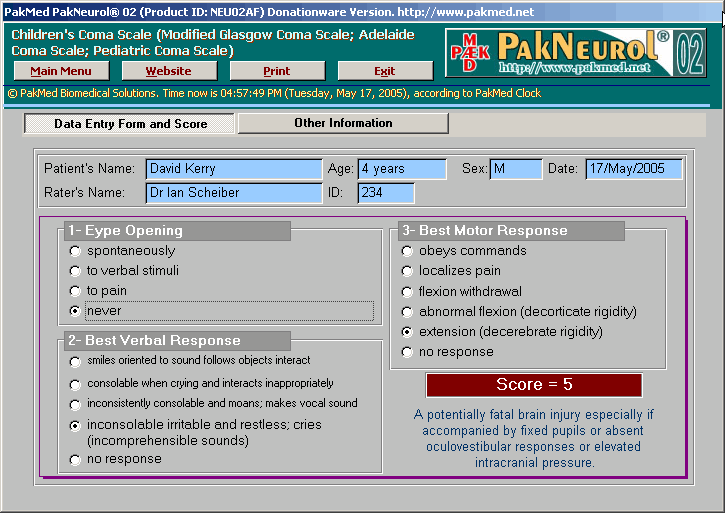
Task: Click the Rater's Name field
Action: pos(234,193)
